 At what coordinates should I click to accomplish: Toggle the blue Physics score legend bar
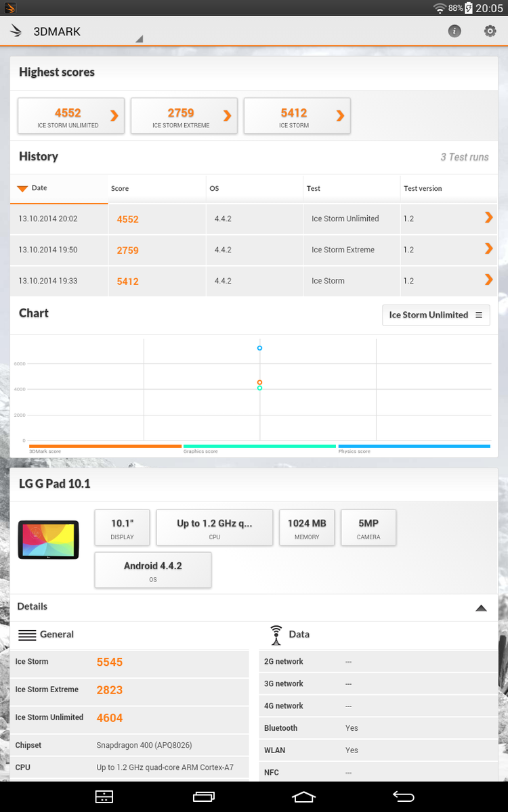point(414,447)
